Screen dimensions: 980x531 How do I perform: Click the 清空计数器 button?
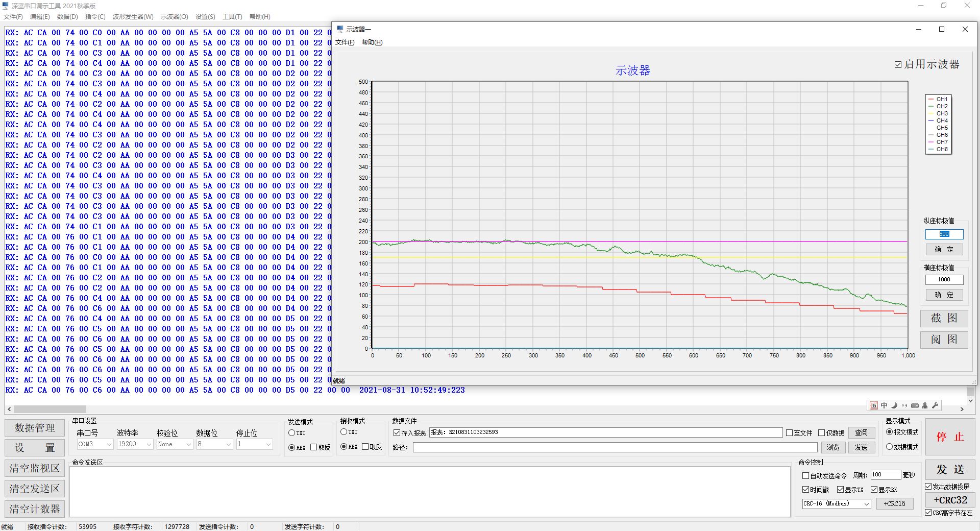pos(35,509)
